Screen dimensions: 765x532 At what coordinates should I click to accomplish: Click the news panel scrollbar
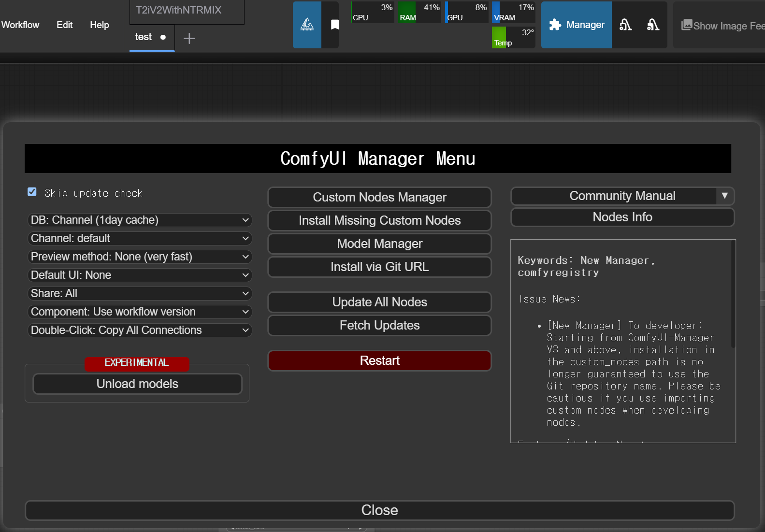point(733,295)
